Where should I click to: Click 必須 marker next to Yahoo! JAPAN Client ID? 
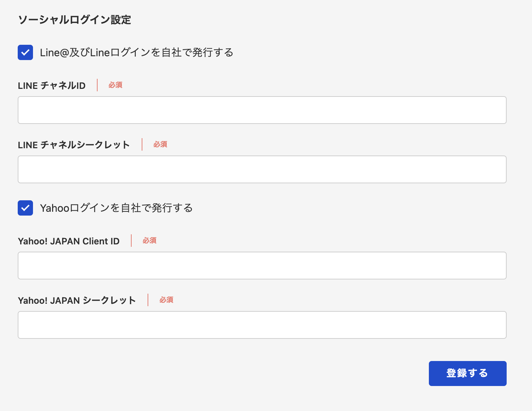pyautogui.click(x=150, y=241)
